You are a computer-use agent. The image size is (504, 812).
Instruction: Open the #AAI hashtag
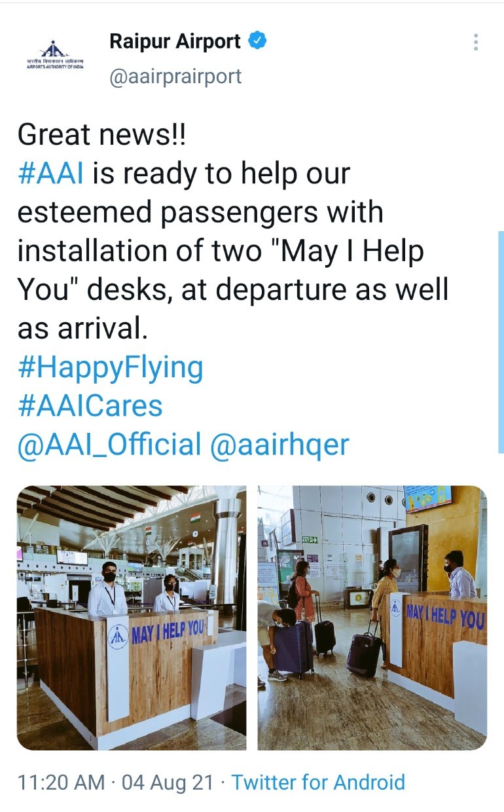(x=50, y=174)
